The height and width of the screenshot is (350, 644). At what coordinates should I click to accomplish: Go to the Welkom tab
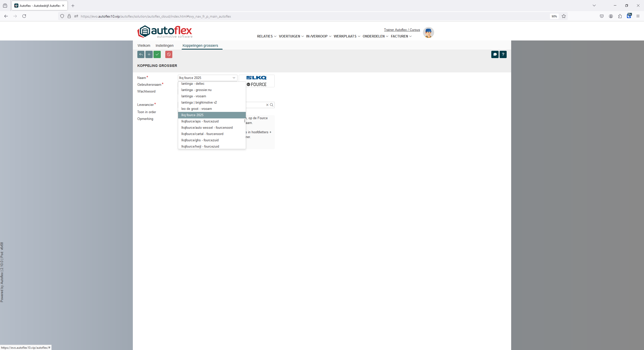click(144, 46)
